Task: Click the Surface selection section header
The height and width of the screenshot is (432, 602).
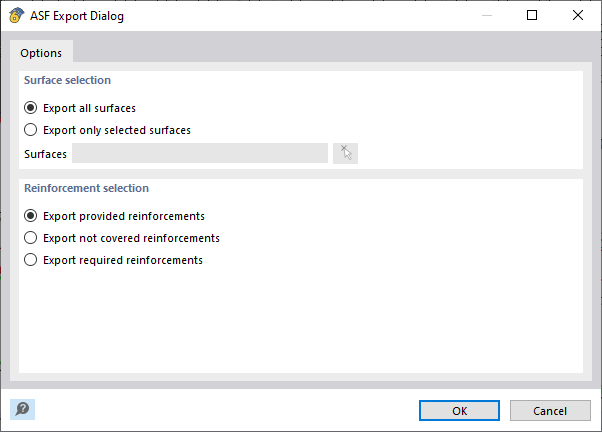Action: [67, 80]
